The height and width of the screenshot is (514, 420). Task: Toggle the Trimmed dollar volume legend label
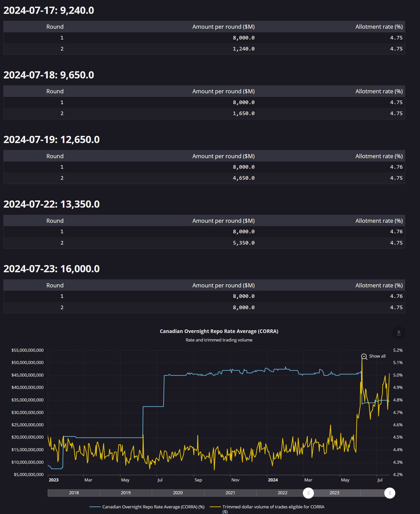(273, 507)
